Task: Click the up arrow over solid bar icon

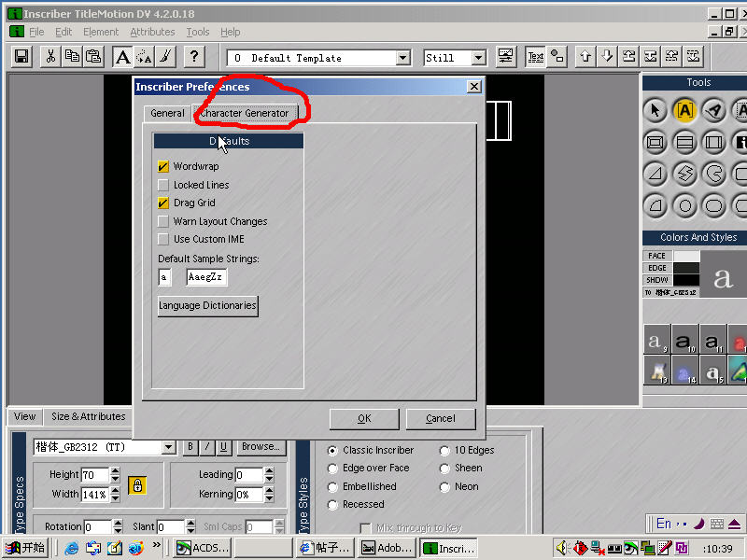Action: pos(628,57)
